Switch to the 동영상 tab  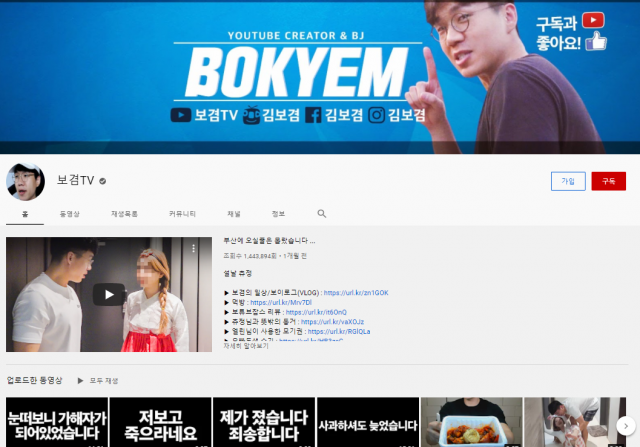pos(70,214)
